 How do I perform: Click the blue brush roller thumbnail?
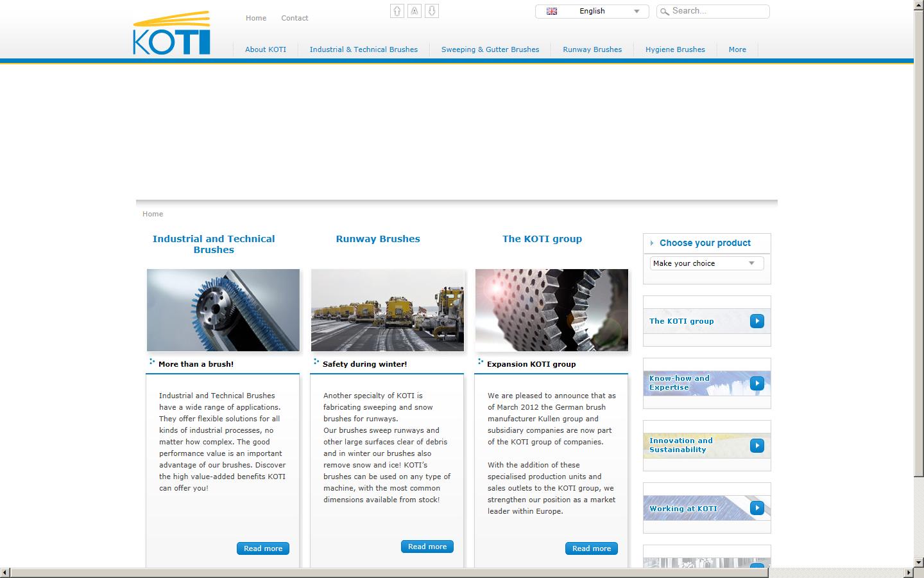(x=223, y=310)
